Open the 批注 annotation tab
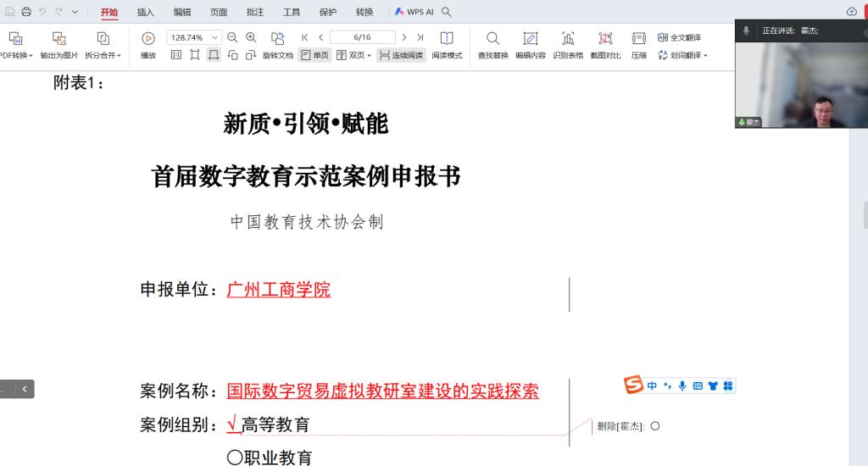Screen dimensions: 868x466 254,12
